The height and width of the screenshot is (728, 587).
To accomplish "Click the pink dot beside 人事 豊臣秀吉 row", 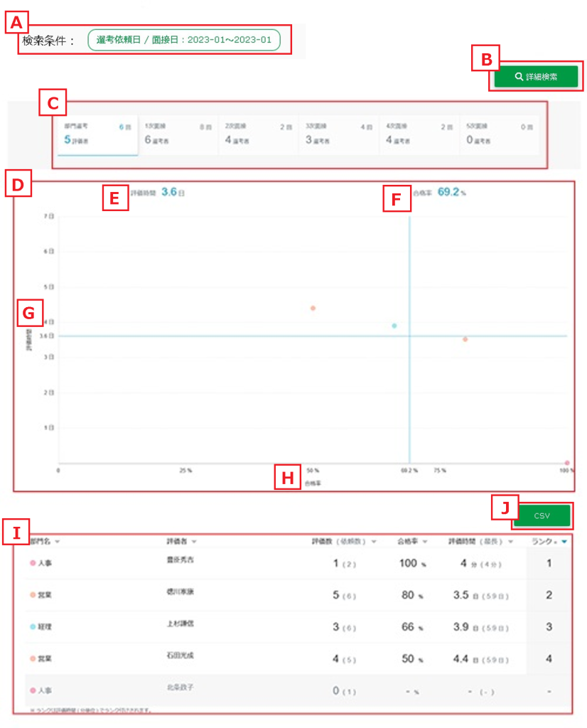I will [33, 562].
